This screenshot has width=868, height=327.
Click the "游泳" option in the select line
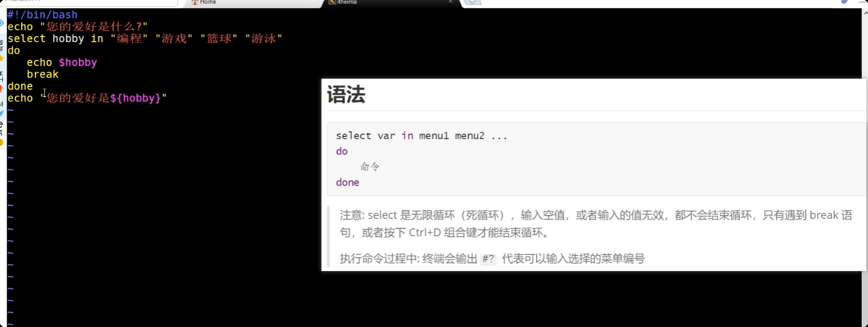pyautogui.click(x=264, y=39)
